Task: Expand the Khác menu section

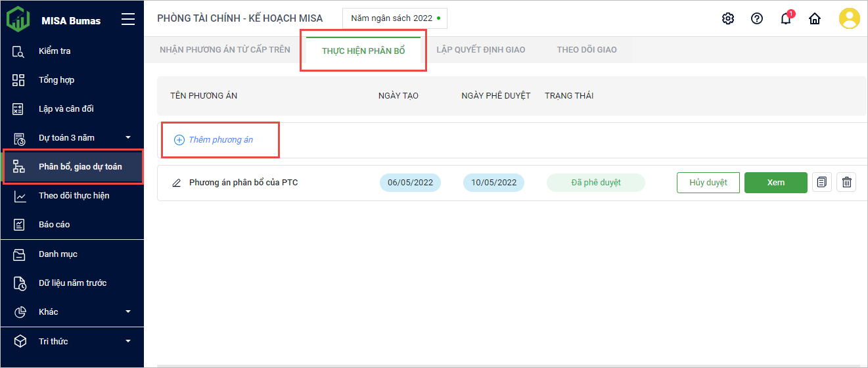Action: point(128,311)
